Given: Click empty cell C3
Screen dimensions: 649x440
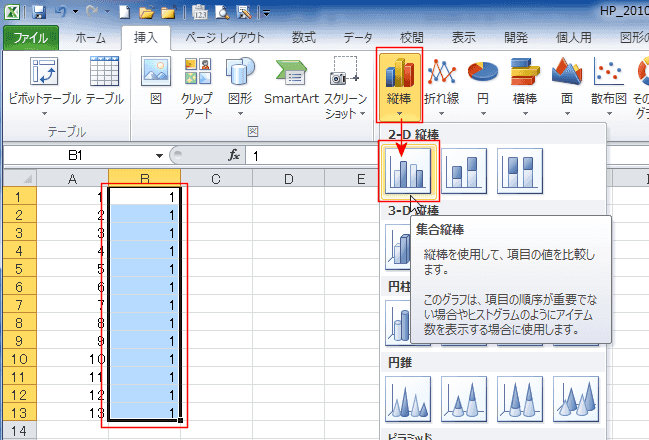Looking at the screenshot, I should pyautogui.click(x=216, y=233).
